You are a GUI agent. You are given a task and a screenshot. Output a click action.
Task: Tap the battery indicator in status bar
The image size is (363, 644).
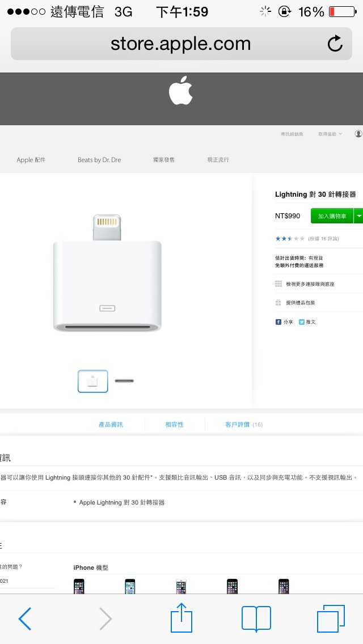coord(342,11)
